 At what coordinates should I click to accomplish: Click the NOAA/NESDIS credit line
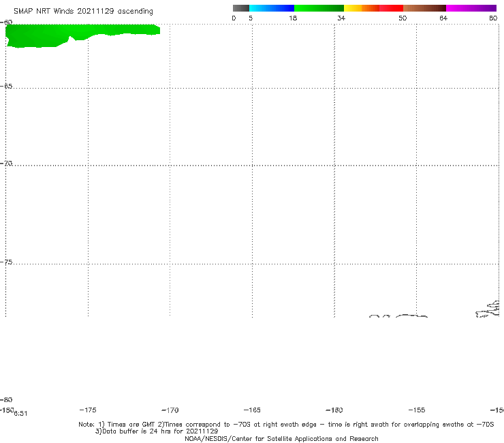click(281, 438)
